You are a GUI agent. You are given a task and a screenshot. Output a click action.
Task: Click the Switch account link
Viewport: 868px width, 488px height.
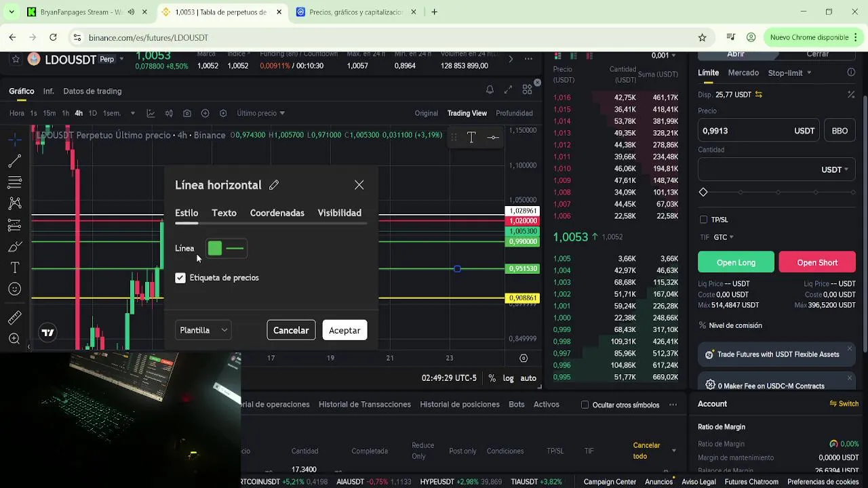[x=844, y=403]
